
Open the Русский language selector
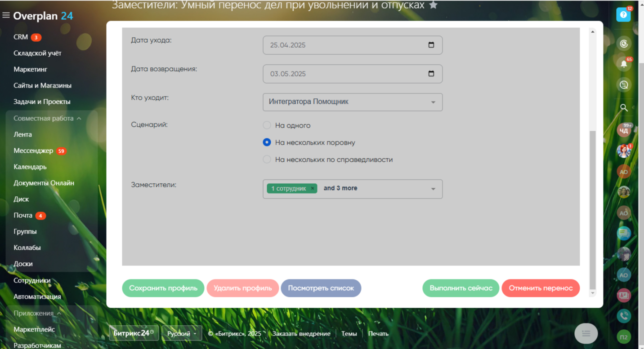[x=181, y=334]
